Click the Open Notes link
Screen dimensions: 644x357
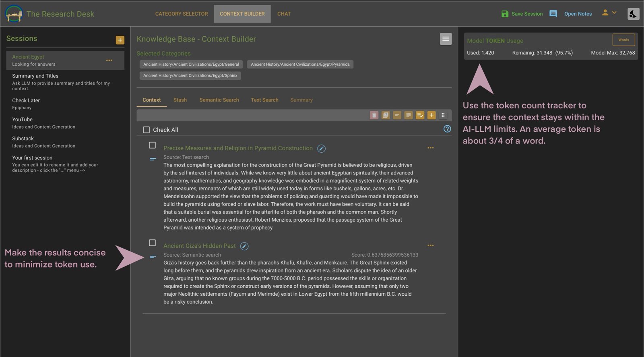pyautogui.click(x=578, y=14)
